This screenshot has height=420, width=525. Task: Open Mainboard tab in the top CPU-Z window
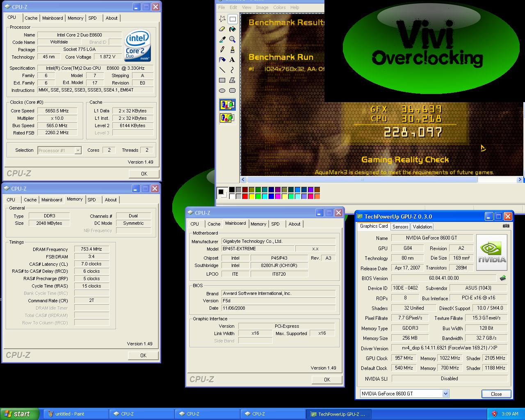[52, 18]
